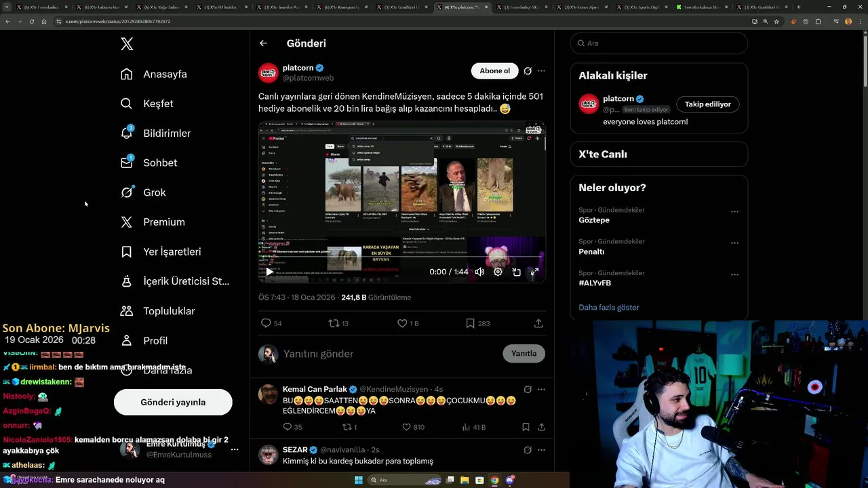Open Penaltı trending topic
Image resolution: width=868 pixels, height=488 pixels.
pos(591,251)
